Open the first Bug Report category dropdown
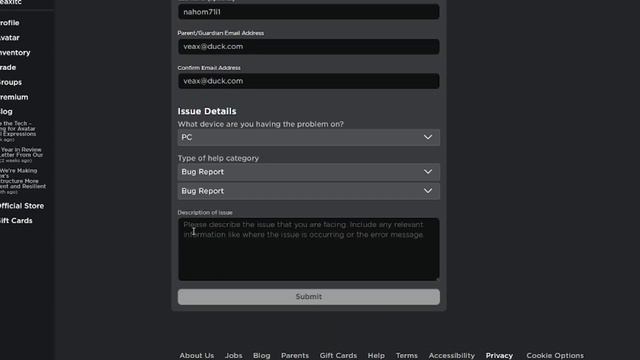This screenshot has height=360, width=640. click(x=309, y=172)
